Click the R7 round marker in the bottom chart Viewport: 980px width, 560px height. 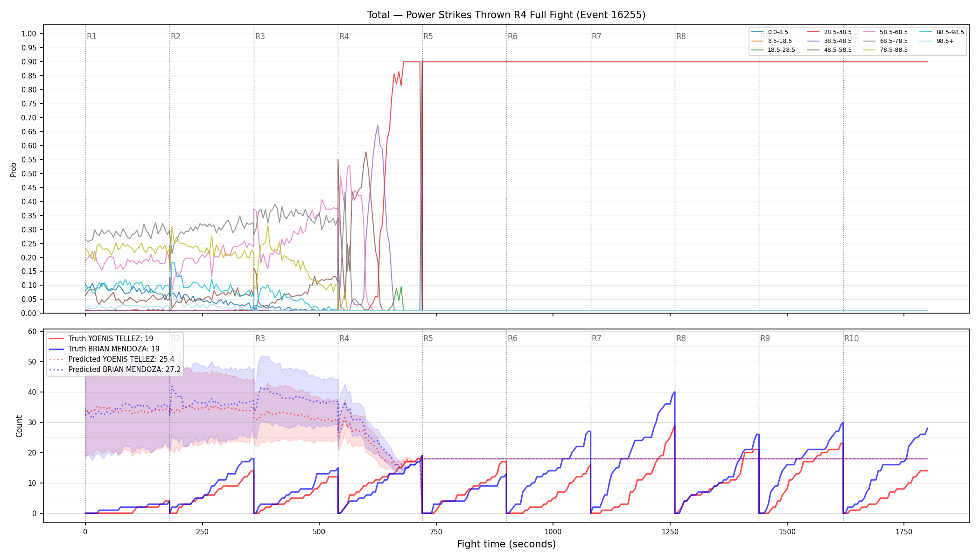pos(596,338)
